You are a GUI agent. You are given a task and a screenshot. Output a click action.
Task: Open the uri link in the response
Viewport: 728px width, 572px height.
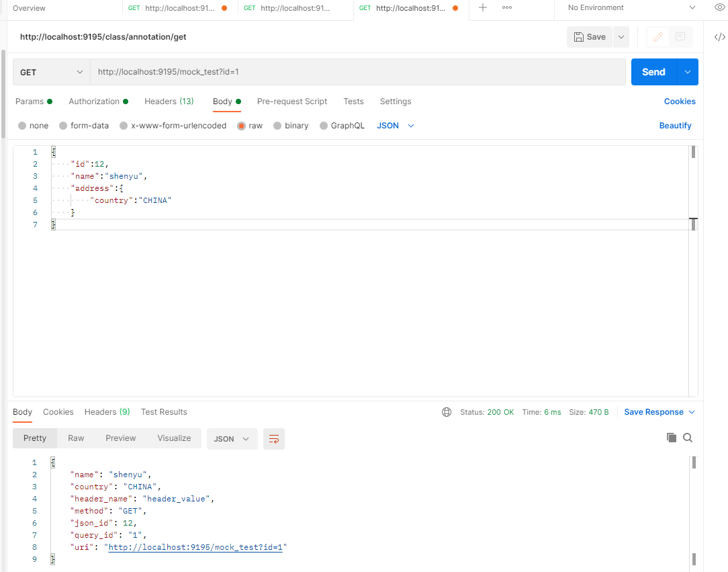(x=195, y=547)
